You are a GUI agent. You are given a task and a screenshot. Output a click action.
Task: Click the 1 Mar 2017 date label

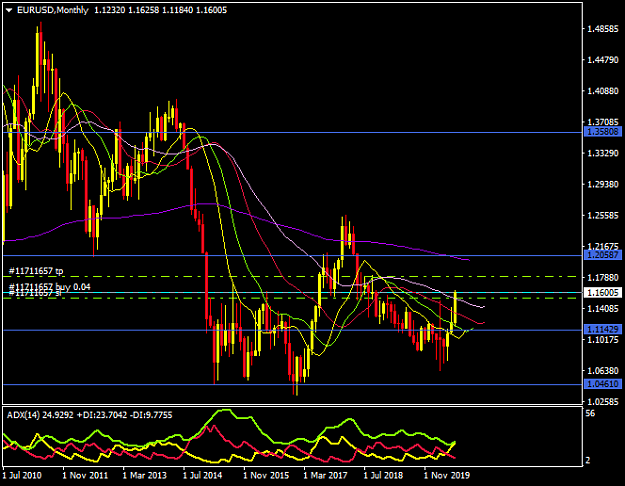325,475
